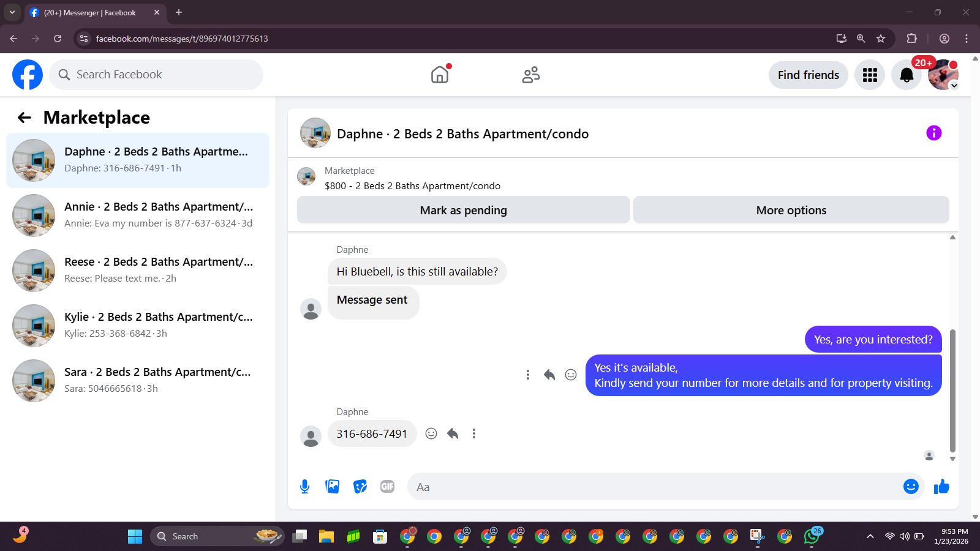The width and height of the screenshot is (980, 551).
Task: React with emoji to the 316-686-7491 message
Action: click(x=431, y=433)
